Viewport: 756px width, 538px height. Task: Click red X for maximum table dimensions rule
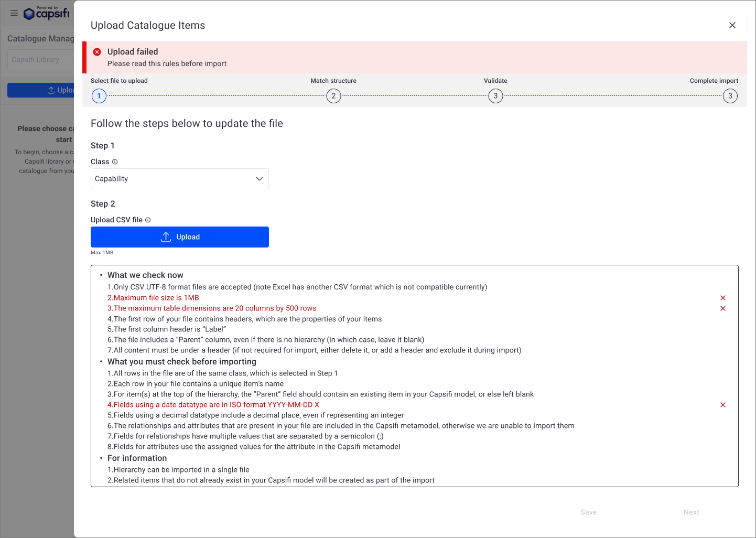pyautogui.click(x=723, y=308)
